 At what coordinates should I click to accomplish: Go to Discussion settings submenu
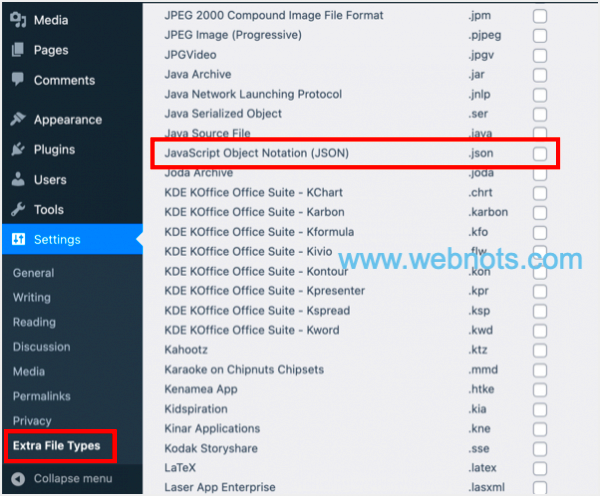pyautogui.click(x=42, y=347)
